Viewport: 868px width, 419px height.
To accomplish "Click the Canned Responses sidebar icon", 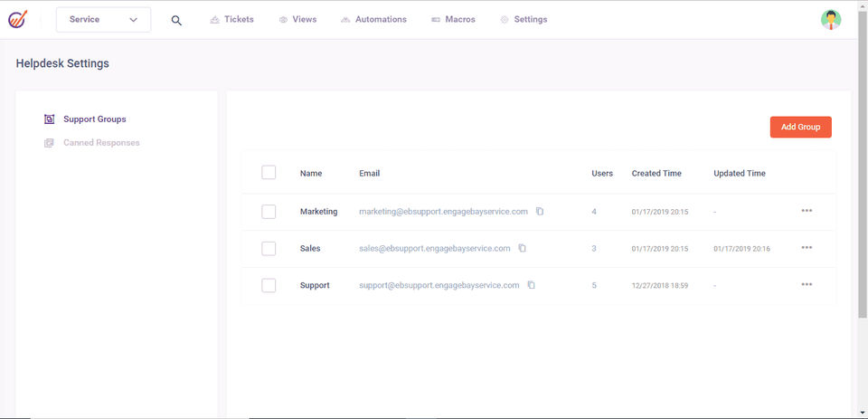I will click(x=49, y=143).
